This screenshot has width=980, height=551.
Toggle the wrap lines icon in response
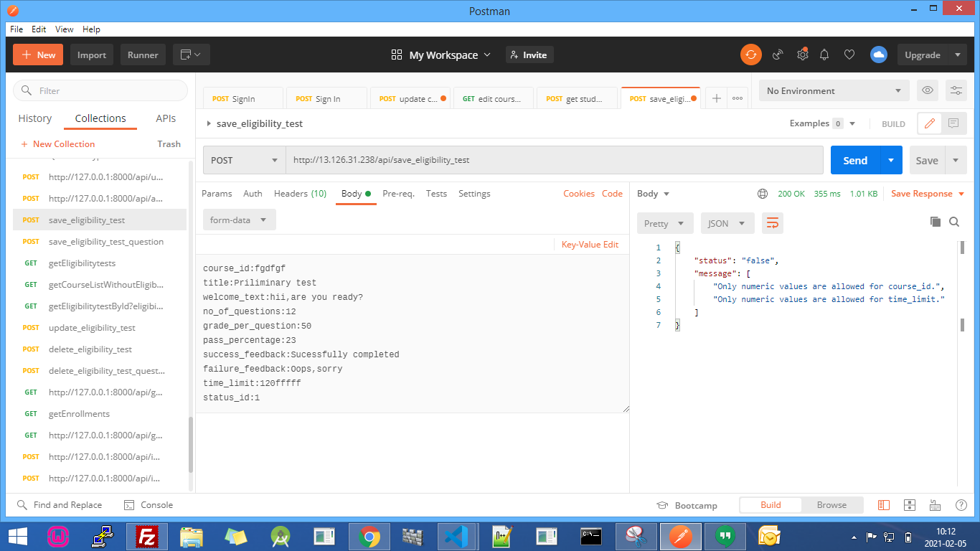773,223
